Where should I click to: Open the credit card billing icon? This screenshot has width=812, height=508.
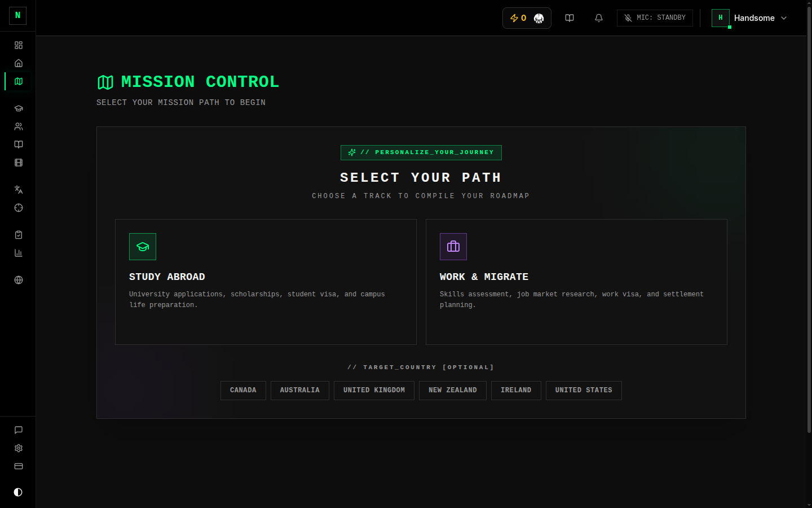pos(19,466)
